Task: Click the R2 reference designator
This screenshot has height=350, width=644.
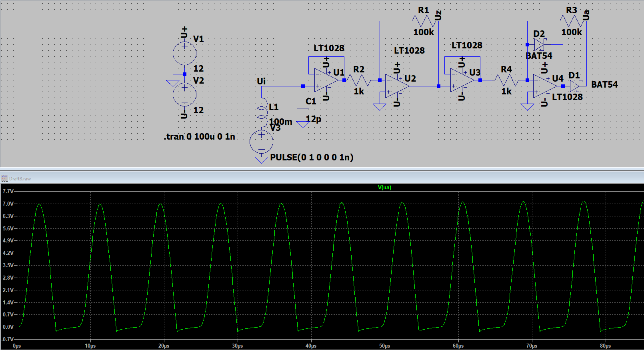Action: [359, 70]
